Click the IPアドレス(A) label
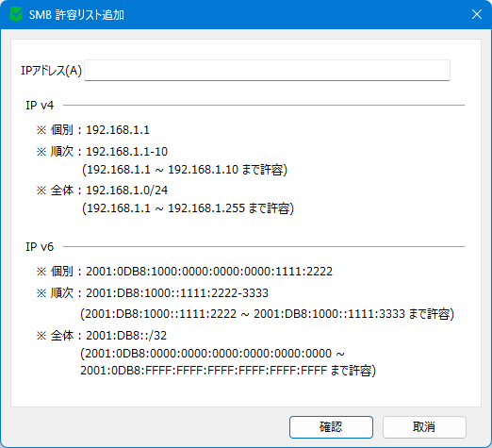The width and height of the screenshot is (492, 448). click(x=51, y=71)
